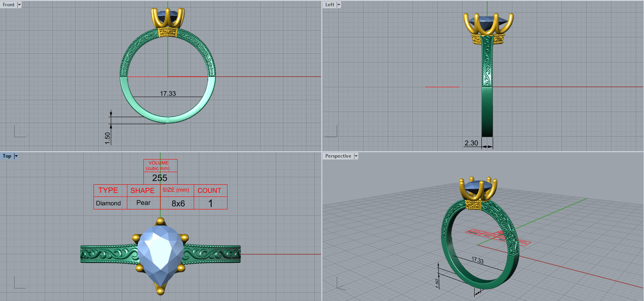Image resolution: width=644 pixels, height=301 pixels.
Task: Open the Top viewport dropdown arrow
Action: pos(16,156)
